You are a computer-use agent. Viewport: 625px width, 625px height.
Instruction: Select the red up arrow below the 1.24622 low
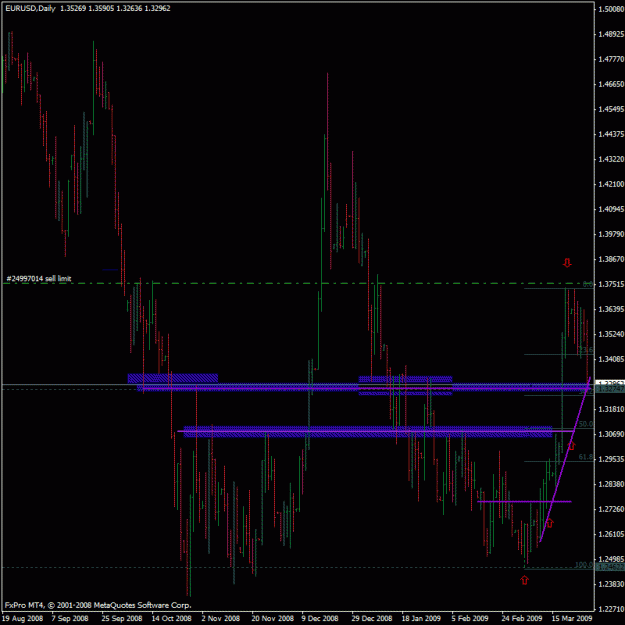525,580
